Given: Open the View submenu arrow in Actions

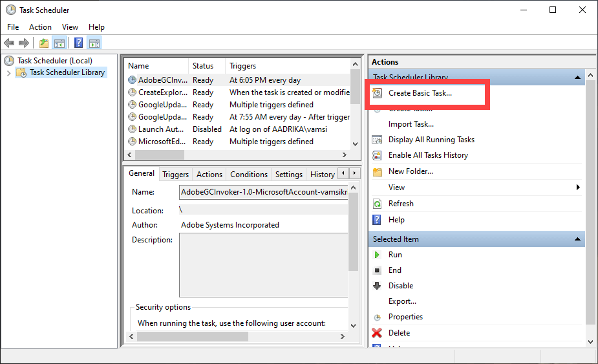Looking at the screenshot, I should point(578,187).
